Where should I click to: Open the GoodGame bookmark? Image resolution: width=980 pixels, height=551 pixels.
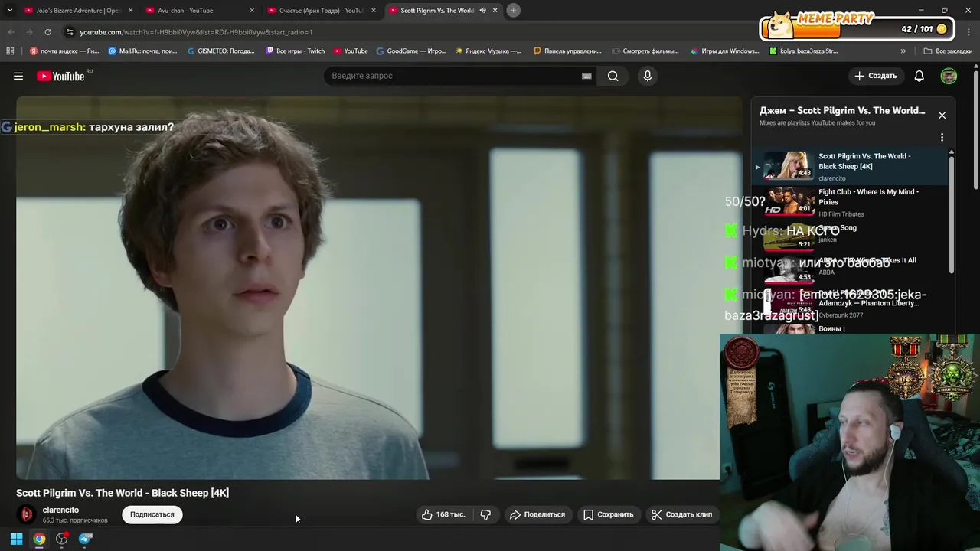click(x=411, y=51)
